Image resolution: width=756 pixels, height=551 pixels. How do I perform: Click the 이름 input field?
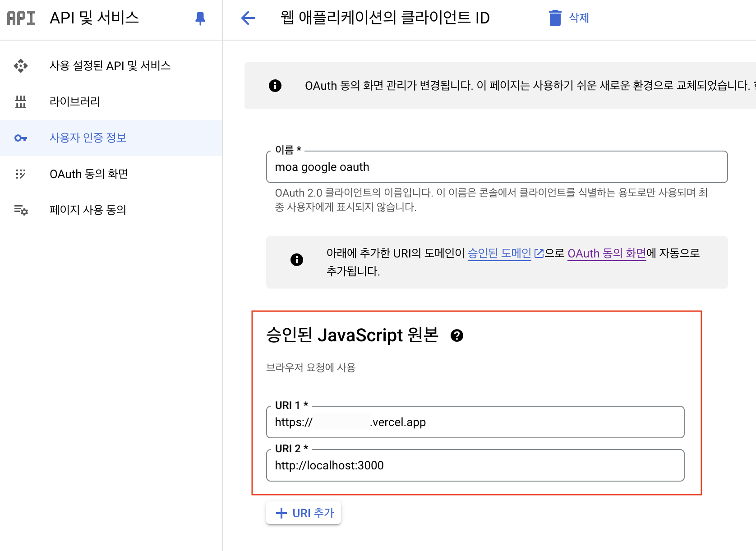tap(497, 167)
